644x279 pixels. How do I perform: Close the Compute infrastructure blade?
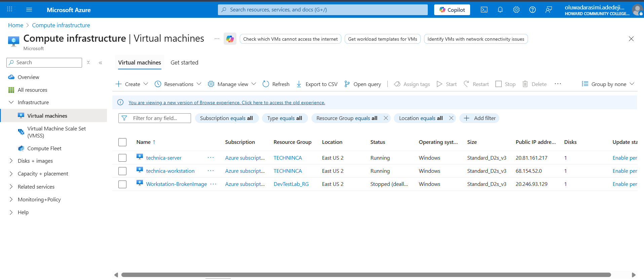(631, 39)
